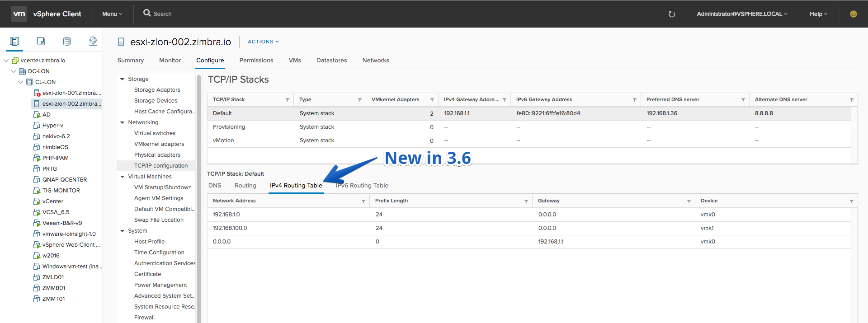Collapse the Networking settings section
The height and width of the screenshot is (323, 868).
tap(122, 122)
